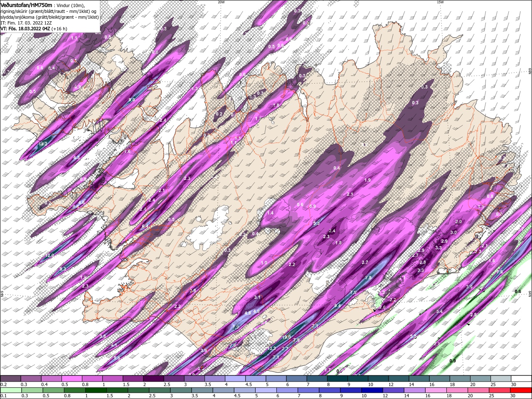Select the dark teal snow legend swatch labeled 9
532x399 pixels.
[357, 379]
